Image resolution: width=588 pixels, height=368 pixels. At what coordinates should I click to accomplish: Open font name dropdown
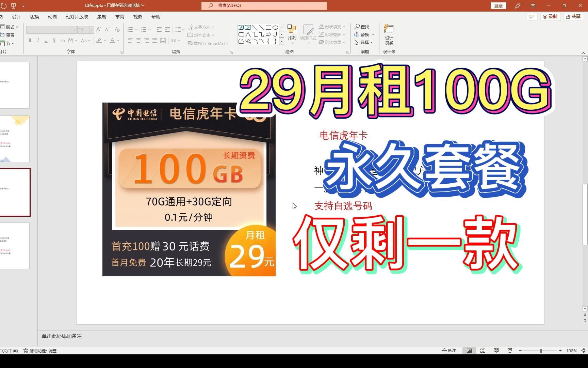pos(74,30)
